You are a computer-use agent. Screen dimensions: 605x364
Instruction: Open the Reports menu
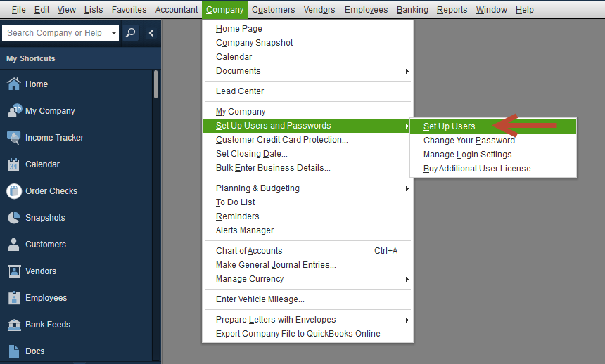452,10
